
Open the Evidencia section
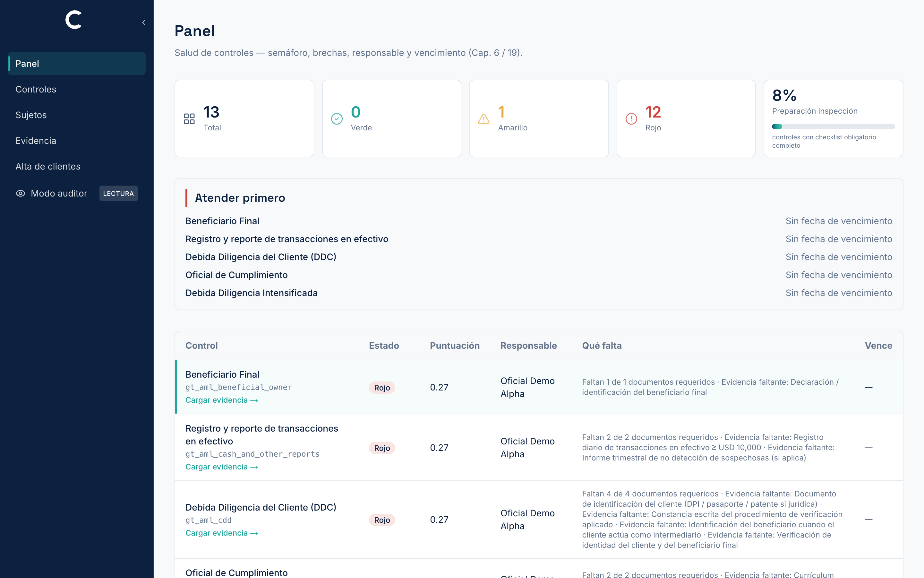(x=76, y=141)
